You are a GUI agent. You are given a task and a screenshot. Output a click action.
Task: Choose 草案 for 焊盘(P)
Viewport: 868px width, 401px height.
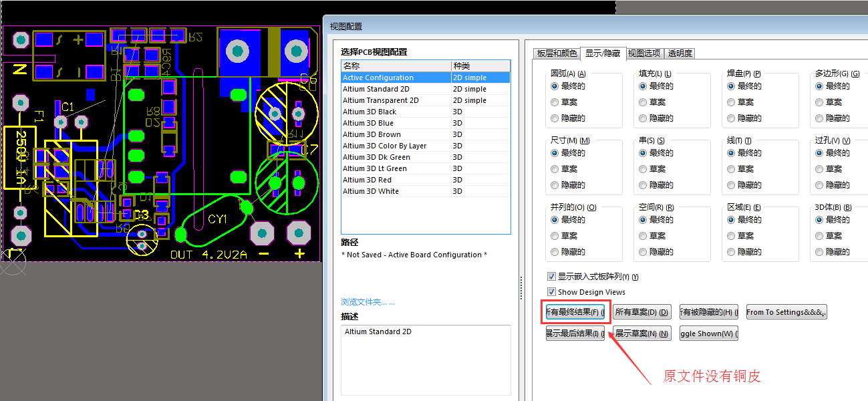(731, 102)
